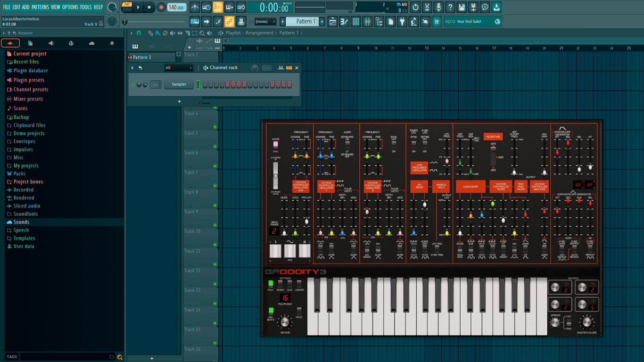Open the playlist view icon

point(333,22)
